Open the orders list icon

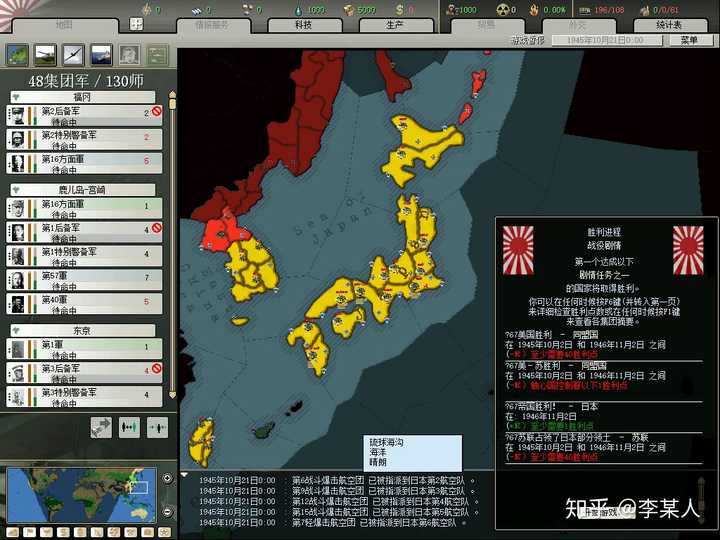[x=158, y=55]
